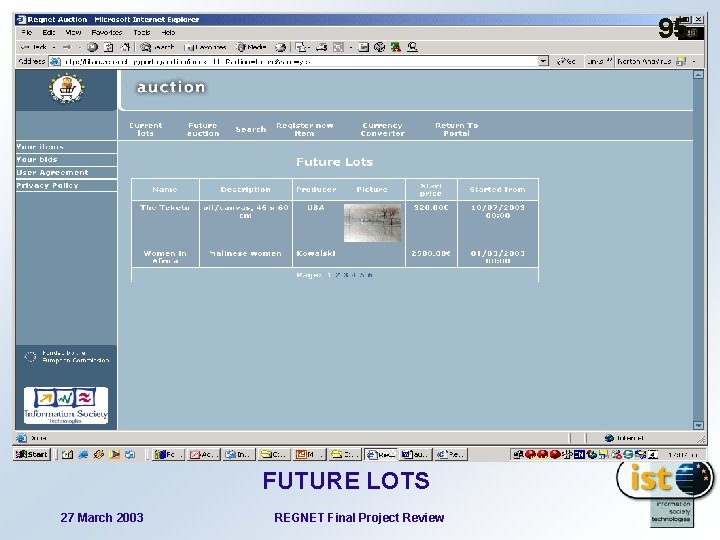The image size is (720, 540).
Task: Click the '320.00€' start price
Action: pyautogui.click(x=431, y=208)
